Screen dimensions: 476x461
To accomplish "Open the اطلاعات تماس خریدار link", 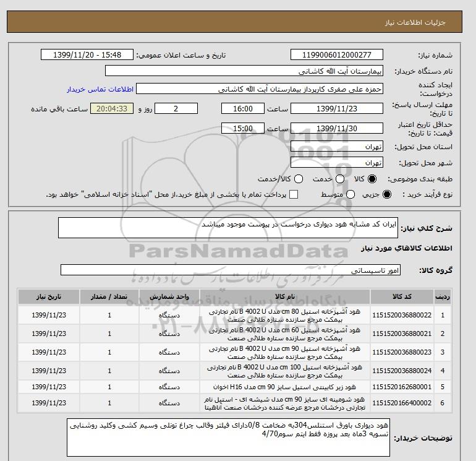I will point(100,89).
